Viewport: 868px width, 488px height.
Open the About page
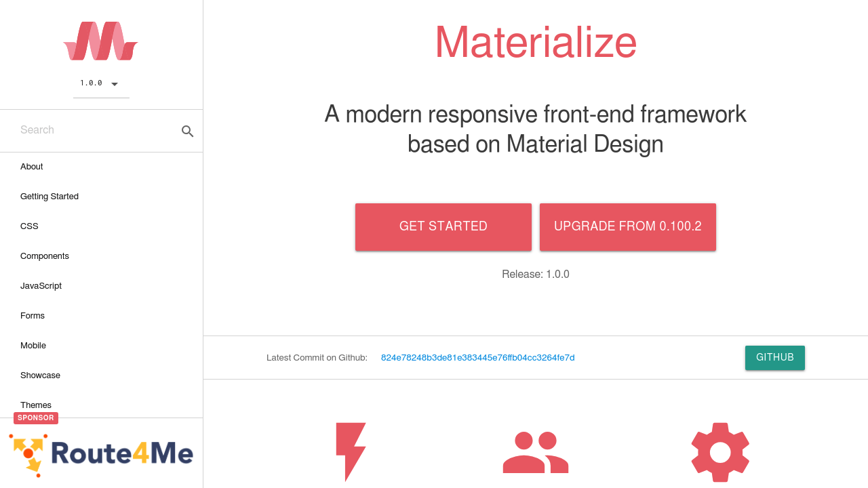[x=32, y=167]
